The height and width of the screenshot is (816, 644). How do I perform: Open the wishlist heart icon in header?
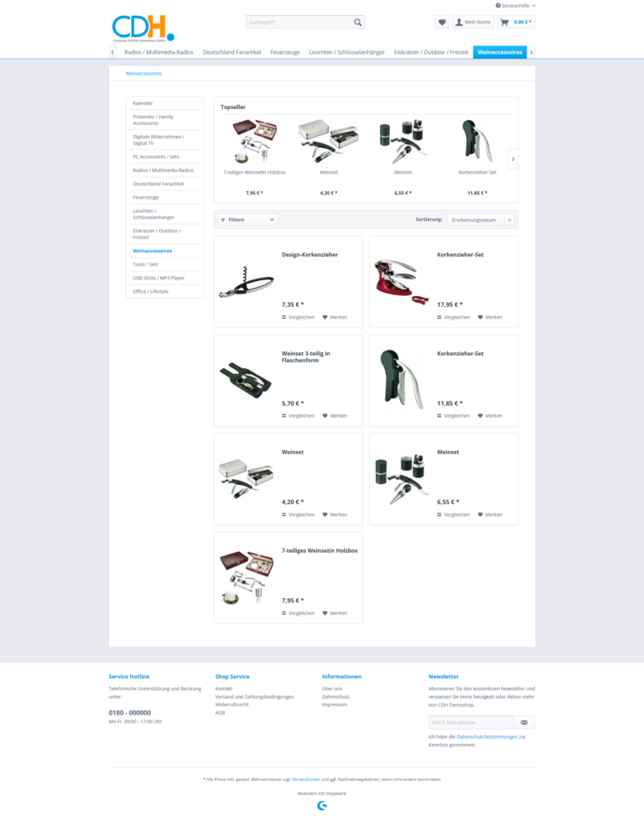[x=442, y=22]
